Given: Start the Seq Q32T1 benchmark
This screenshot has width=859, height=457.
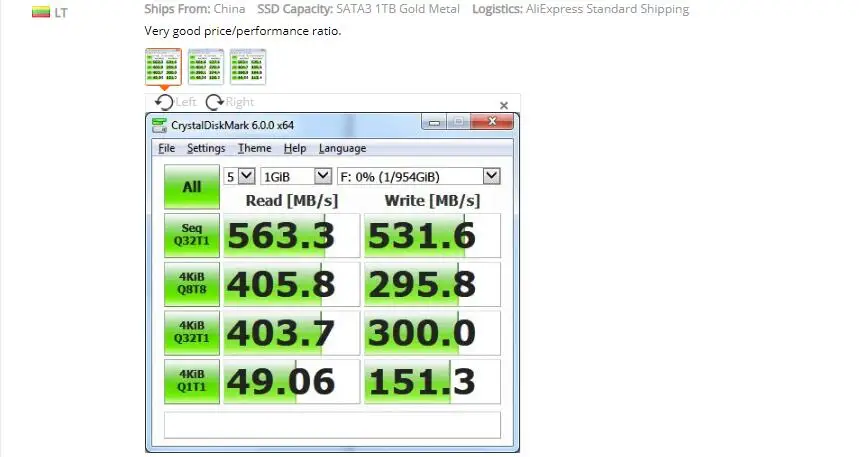Looking at the screenshot, I should 192,235.
